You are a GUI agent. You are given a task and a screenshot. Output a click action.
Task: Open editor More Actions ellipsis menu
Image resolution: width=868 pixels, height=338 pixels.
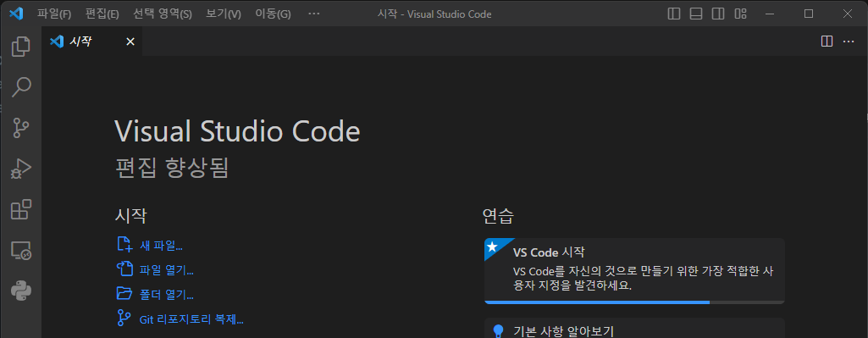tap(848, 42)
